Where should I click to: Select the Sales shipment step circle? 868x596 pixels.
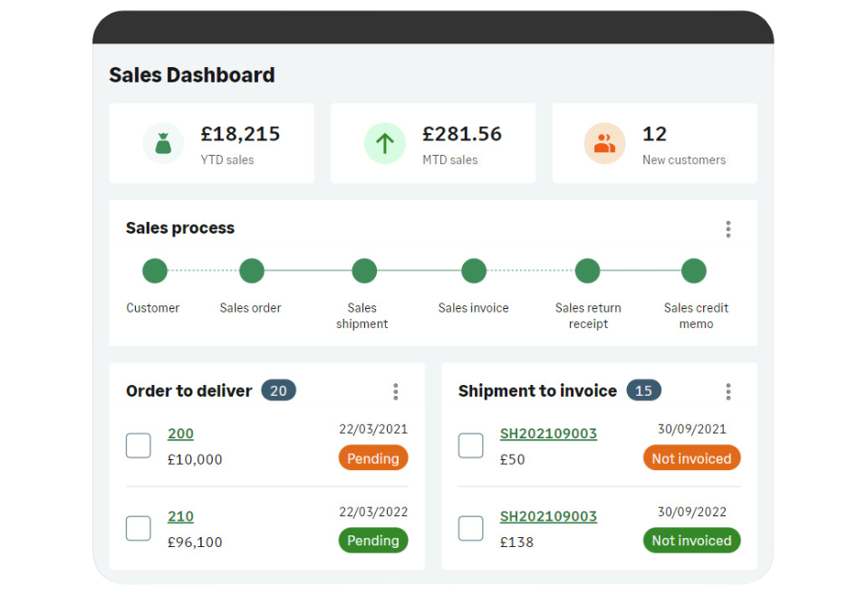[x=364, y=271]
